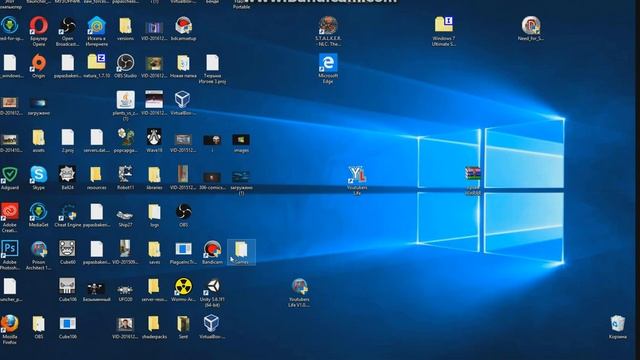This screenshot has width=640, height=360.
Task: Select the Новая папка folder
Action: (183, 63)
